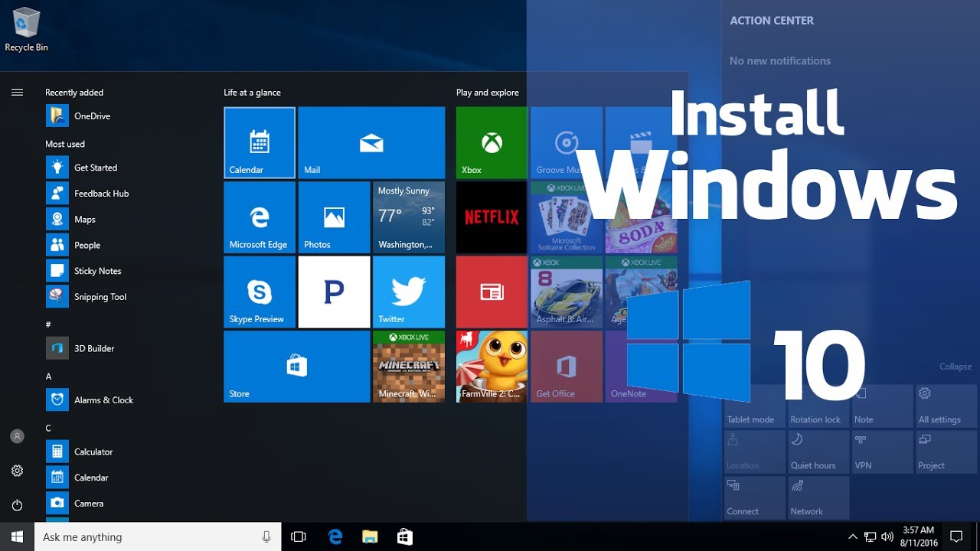Toggle Location quick action
The image size is (980, 551).
pyautogui.click(x=754, y=452)
